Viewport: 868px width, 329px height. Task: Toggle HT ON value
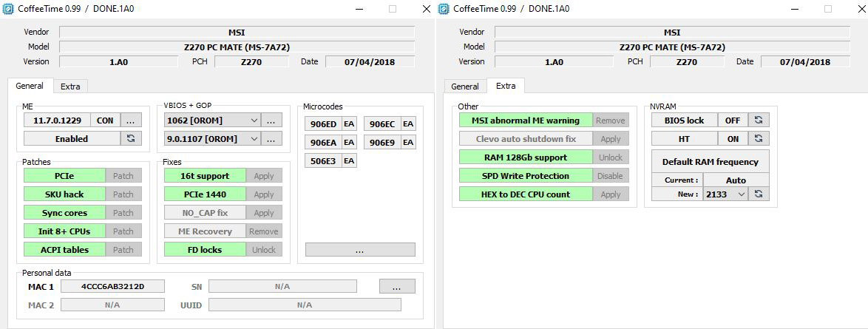point(733,138)
